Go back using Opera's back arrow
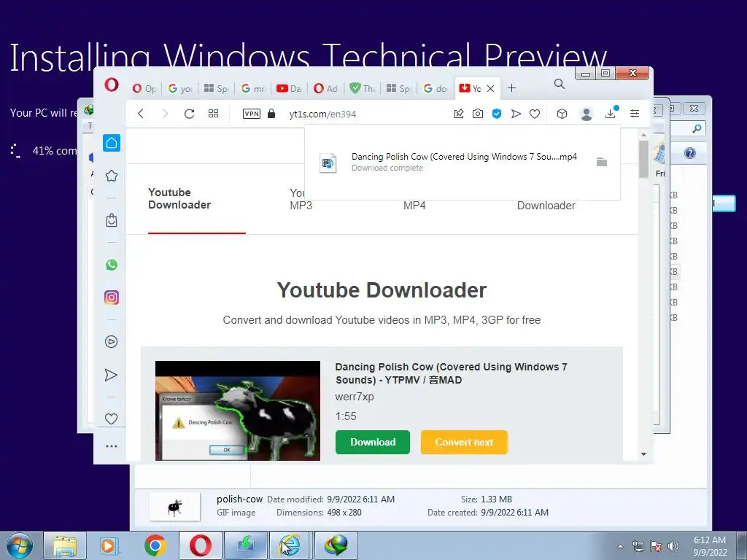The image size is (747, 560). point(141,114)
